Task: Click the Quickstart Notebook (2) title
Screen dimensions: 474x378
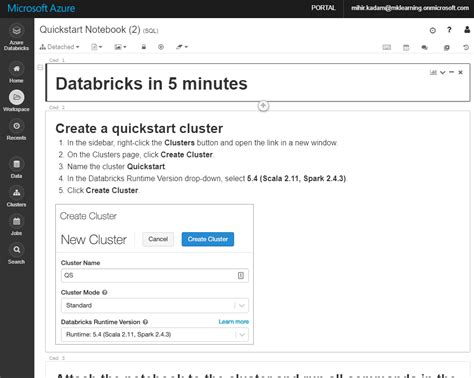Action: (x=90, y=30)
